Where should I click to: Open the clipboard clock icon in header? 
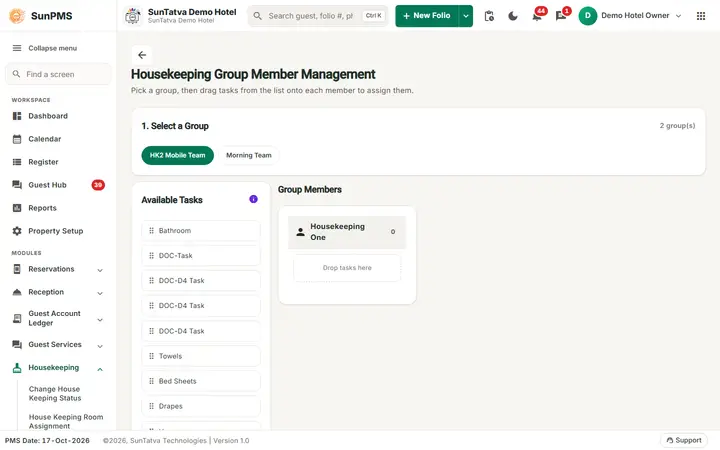point(489,16)
